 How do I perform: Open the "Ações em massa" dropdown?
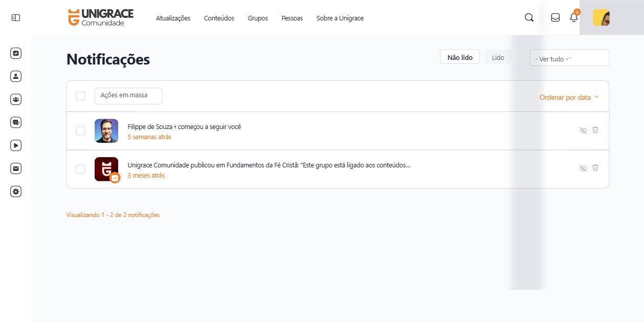coord(128,96)
